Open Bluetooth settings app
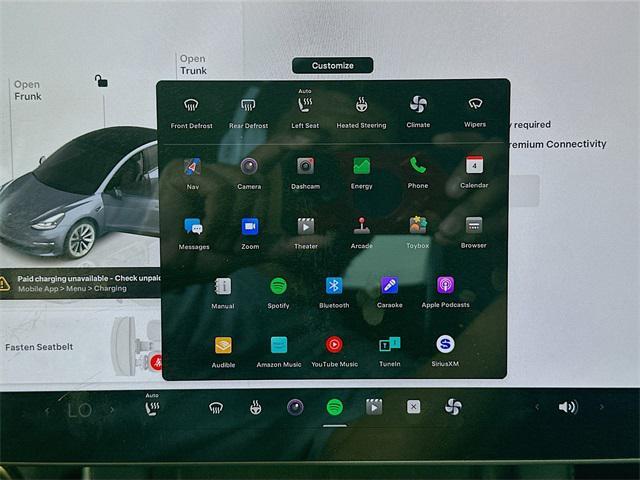Screen dimensions: 640x480 tap(334, 292)
